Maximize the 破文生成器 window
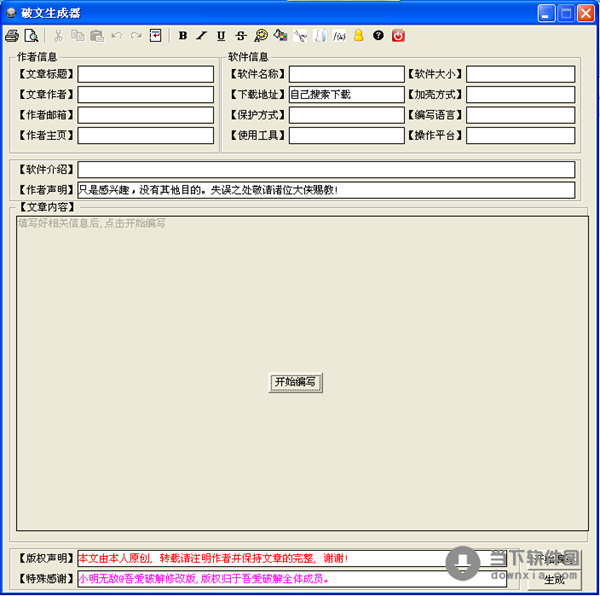 567,13
